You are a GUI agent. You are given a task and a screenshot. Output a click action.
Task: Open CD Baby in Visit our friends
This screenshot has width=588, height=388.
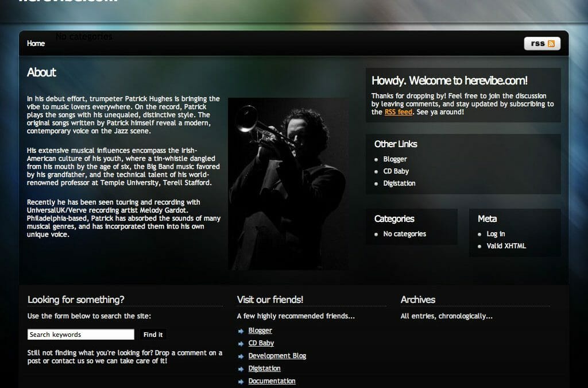(261, 343)
